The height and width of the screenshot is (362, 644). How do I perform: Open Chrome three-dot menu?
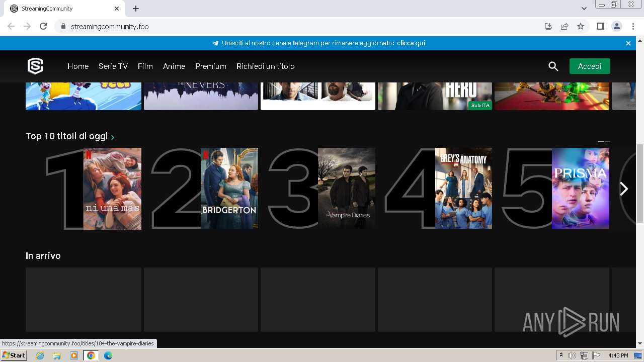click(633, 26)
